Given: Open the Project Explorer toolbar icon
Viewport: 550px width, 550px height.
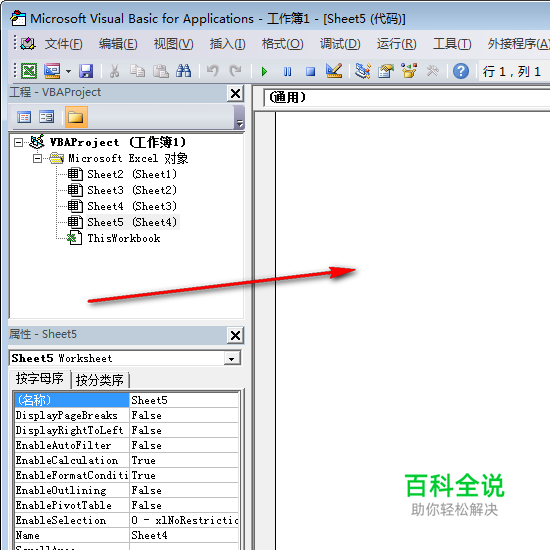Looking at the screenshot, I should pos(363,71).
